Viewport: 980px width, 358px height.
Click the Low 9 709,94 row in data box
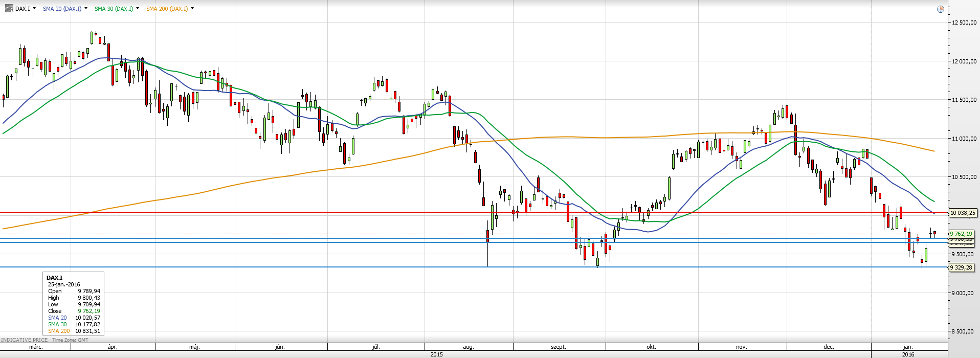[x=74, y=304]
